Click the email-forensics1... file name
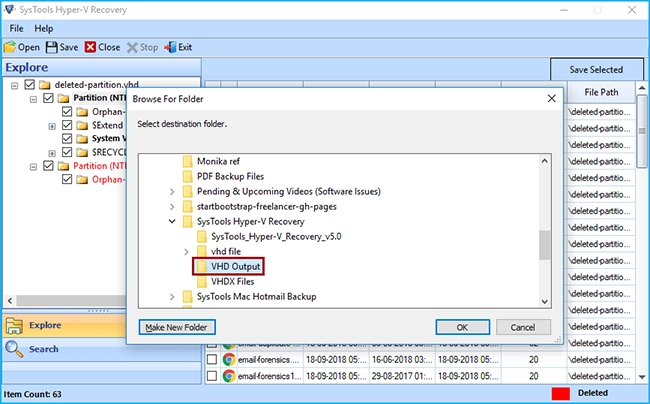Viewport: 650px width, 404px height. (269, 376)
